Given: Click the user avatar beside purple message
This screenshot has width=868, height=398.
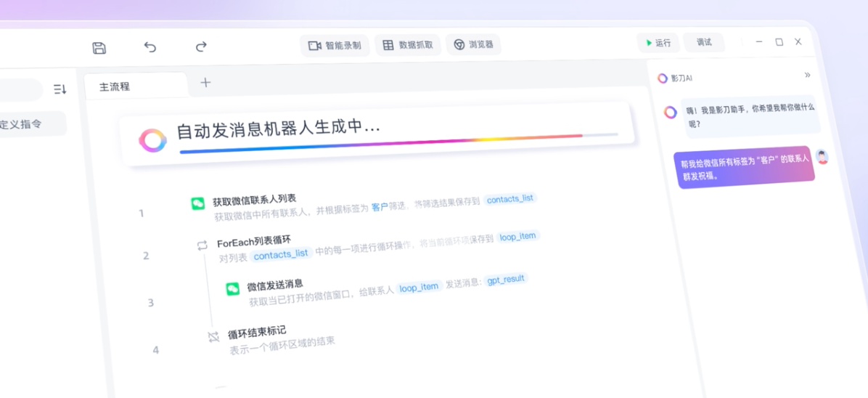Looking at the screenshot, I should [x=822, y=157].
